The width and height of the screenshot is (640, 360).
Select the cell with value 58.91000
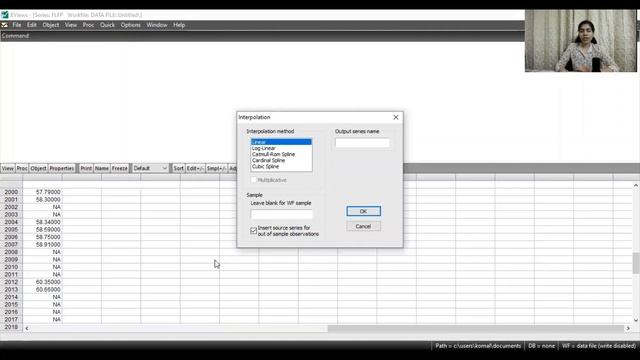[x=42, y=244]
